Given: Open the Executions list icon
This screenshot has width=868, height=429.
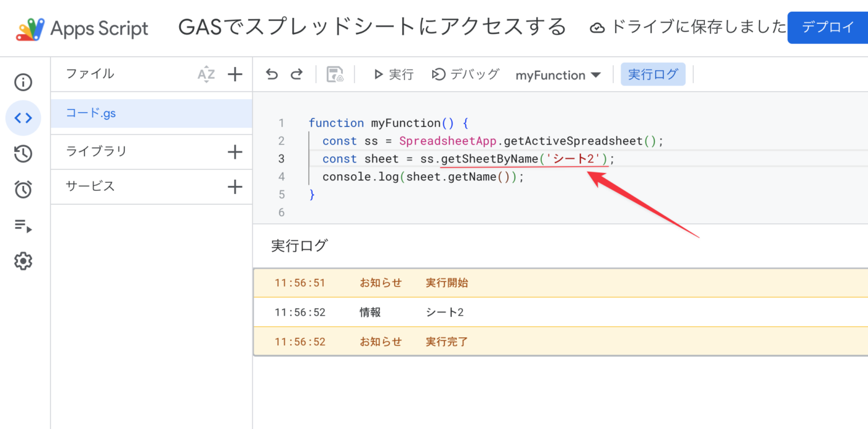Looking at the screenshot, I should tap(23, 225).
